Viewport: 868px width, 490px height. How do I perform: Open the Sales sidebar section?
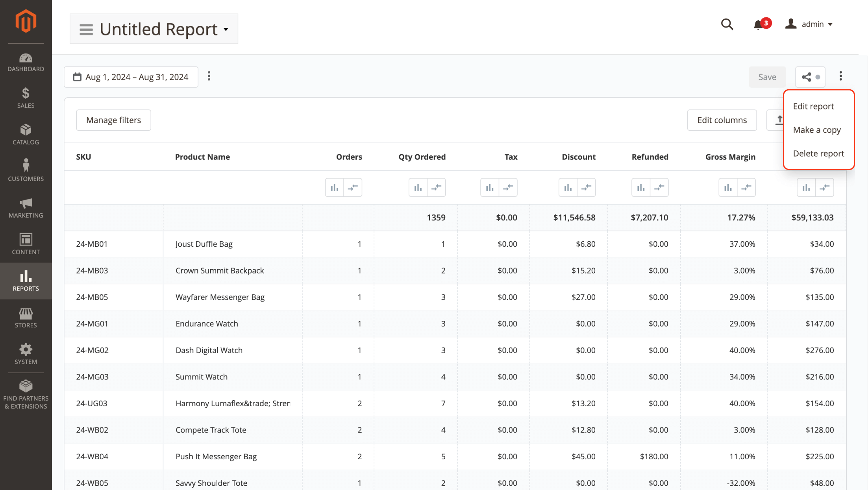coord(26,98)
